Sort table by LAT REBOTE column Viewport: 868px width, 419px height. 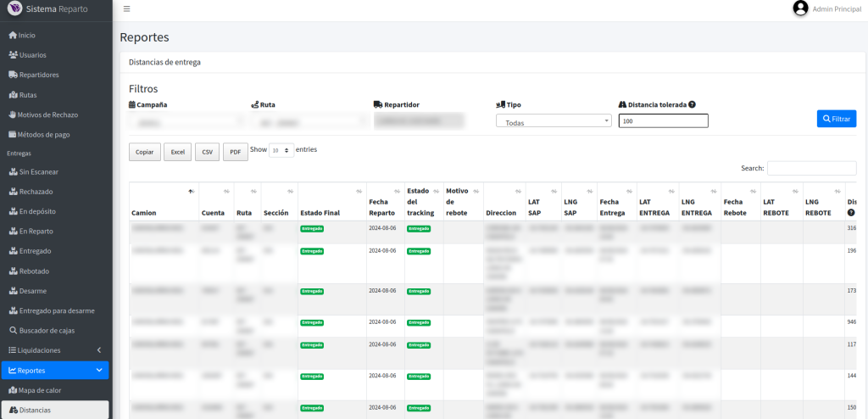782,202
